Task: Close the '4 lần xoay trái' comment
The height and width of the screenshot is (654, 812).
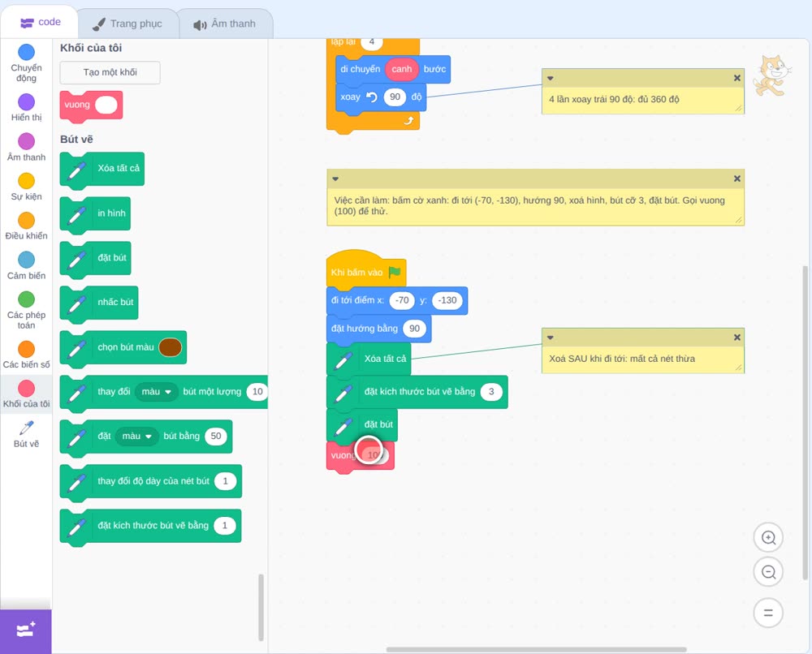Action: tap(737, 78)
